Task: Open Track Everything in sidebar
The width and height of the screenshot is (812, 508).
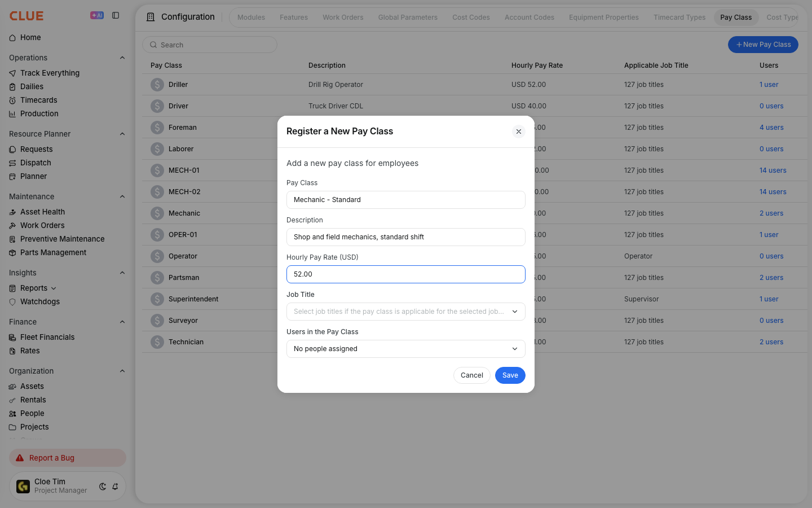Action: click(50, 73)
